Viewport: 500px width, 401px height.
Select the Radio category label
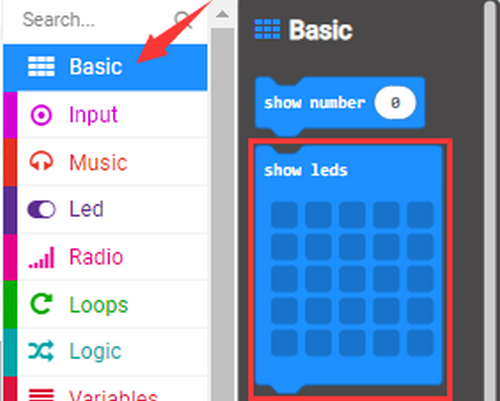[96, 257]
